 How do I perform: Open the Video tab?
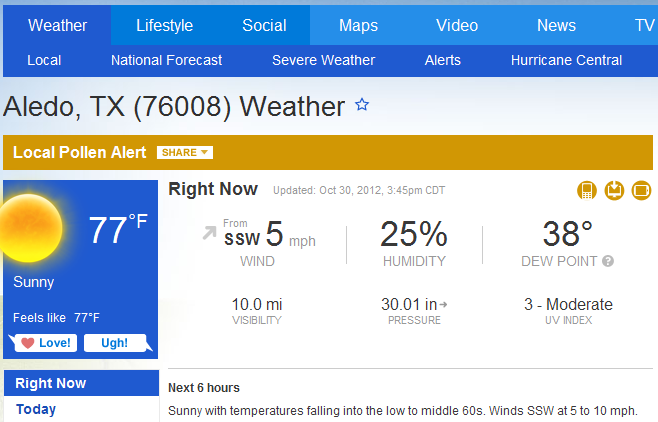(457, 26)
